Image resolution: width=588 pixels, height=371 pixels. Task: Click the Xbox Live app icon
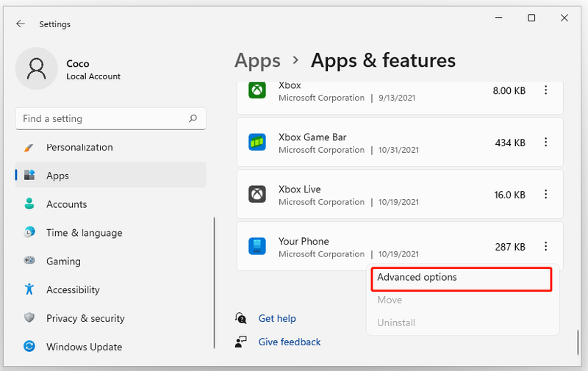click(257, 194)
